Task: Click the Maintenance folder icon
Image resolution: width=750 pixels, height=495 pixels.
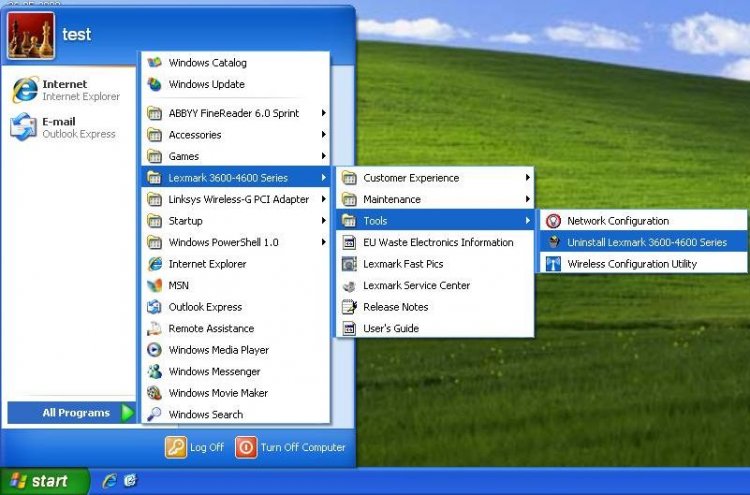Action: point(349,199)
